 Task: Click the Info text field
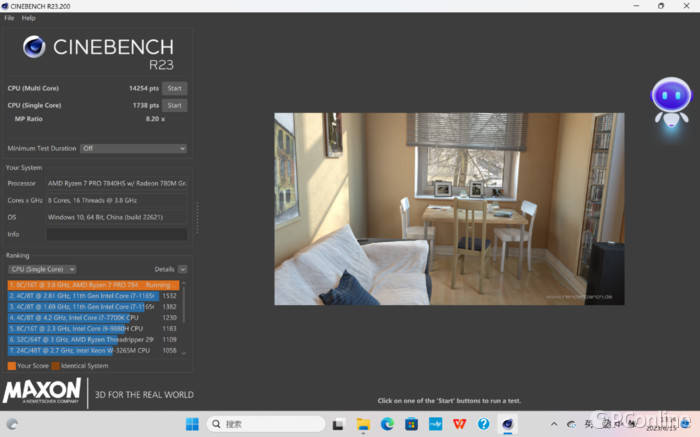tap(116, 234)
